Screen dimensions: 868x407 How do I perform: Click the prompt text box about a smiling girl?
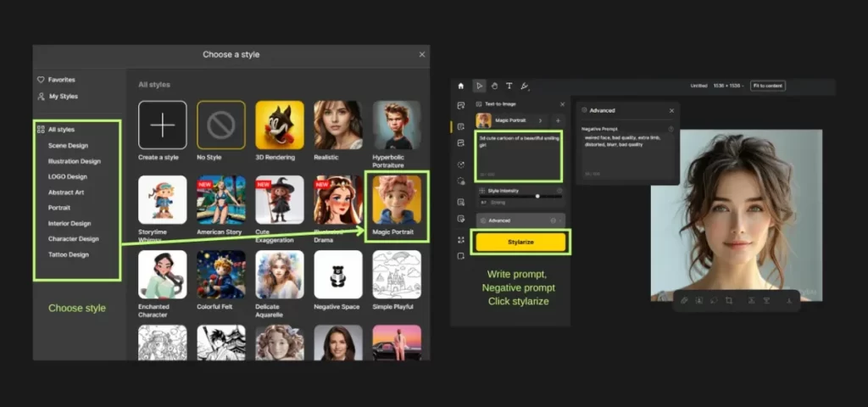519,156
